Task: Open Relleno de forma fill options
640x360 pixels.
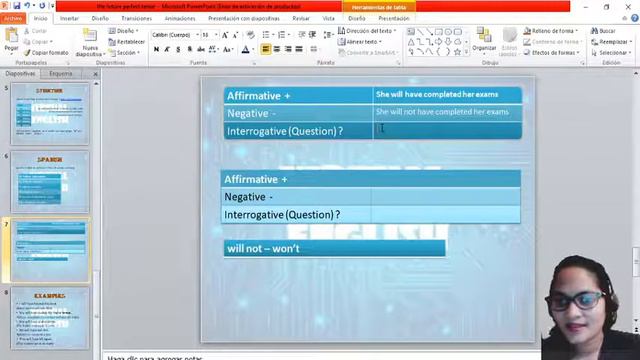Action: tap(551, 31)
